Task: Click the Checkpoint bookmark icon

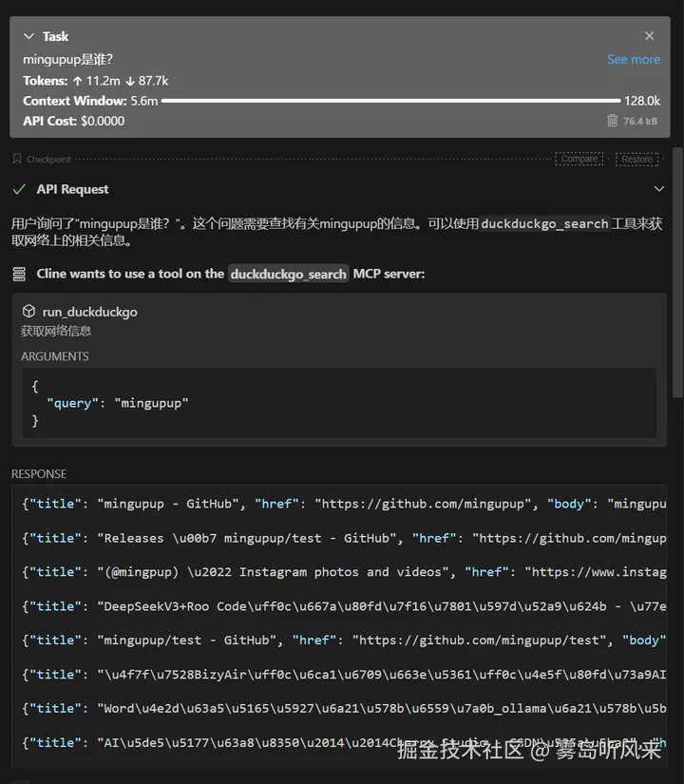Action: click(x=17, y=159)
